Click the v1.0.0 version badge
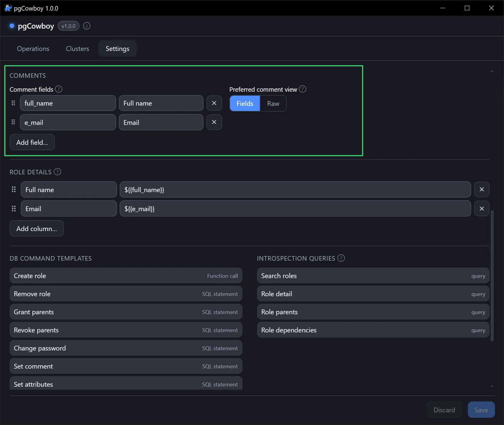 pyautogui.click(x=68, y=26)
